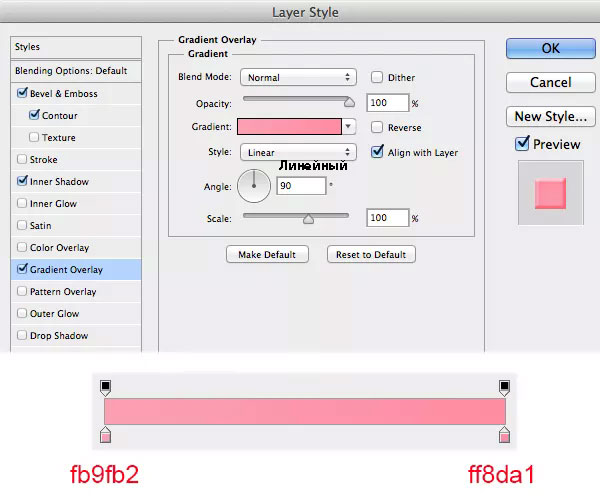Image resolution: width=600 pixels, height=502 pixels.
Task: Select the Color Overlay style row
Action: 76,248
